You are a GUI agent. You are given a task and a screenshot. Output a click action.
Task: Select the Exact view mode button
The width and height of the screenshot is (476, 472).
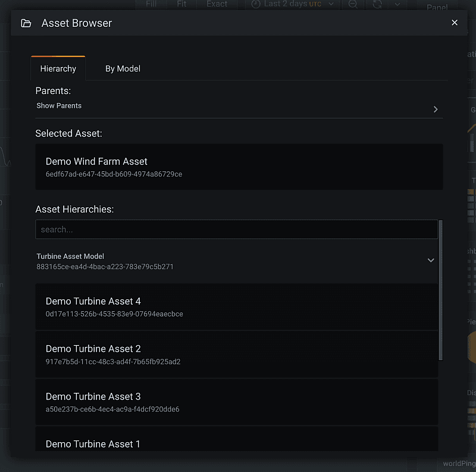(217, 4)
